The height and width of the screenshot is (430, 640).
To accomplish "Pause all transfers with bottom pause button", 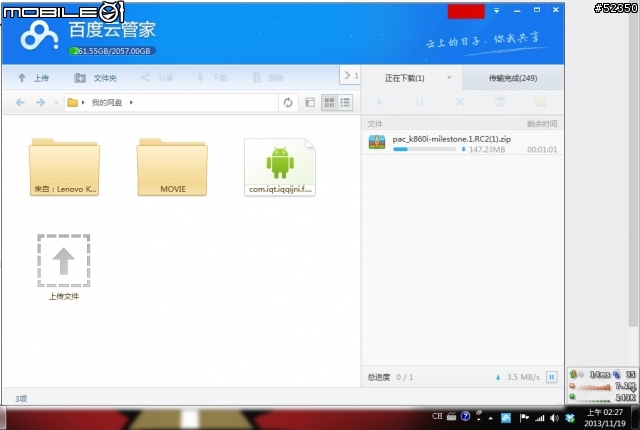I will pos(551,377).
